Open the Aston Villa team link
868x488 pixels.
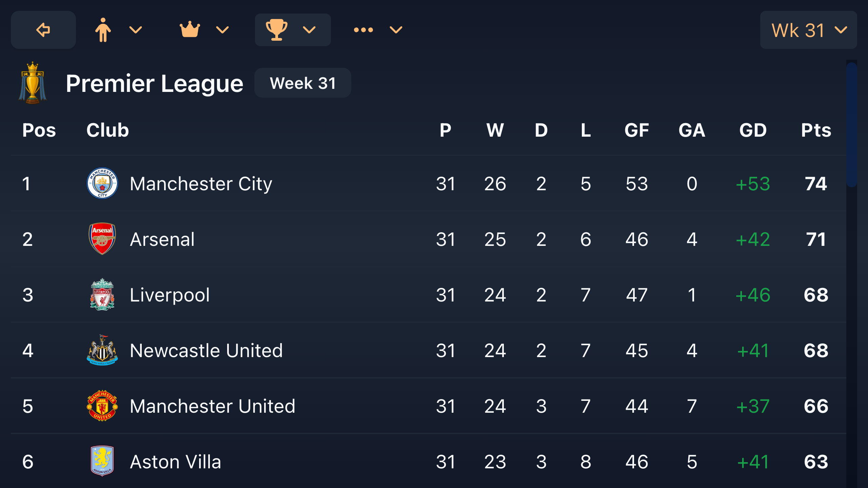[175, 462]
